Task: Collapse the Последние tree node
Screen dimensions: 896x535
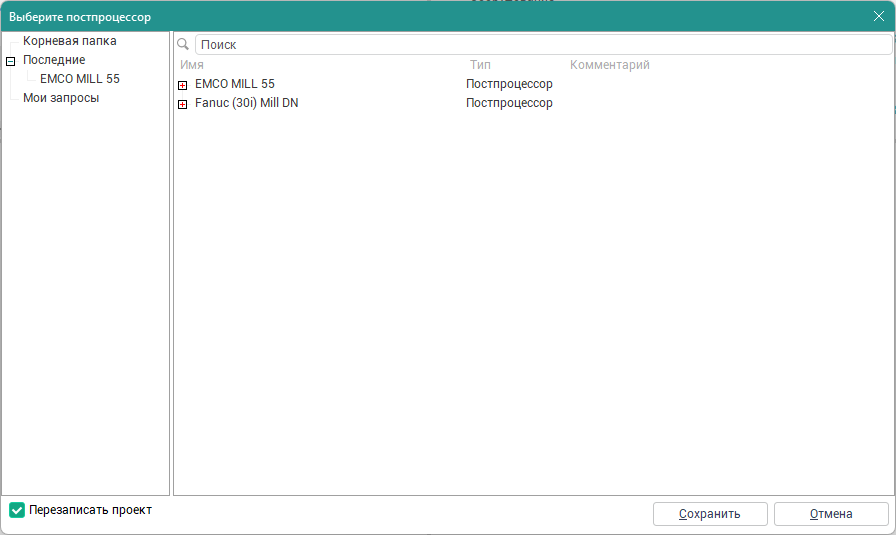Action: tap(11, 61)
